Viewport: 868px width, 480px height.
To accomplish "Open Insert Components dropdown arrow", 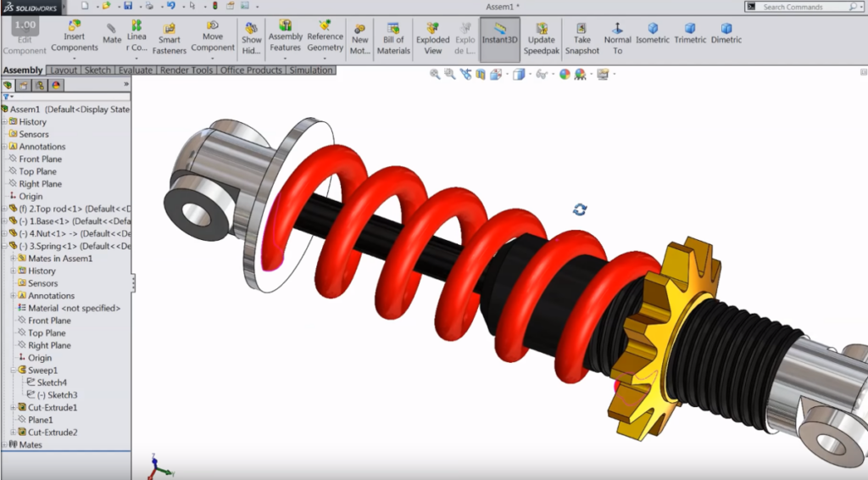I will 75,58.
